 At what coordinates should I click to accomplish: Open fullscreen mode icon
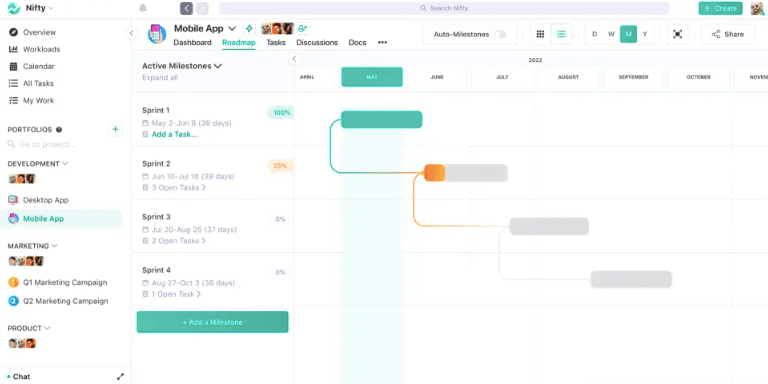coord(677,34)
